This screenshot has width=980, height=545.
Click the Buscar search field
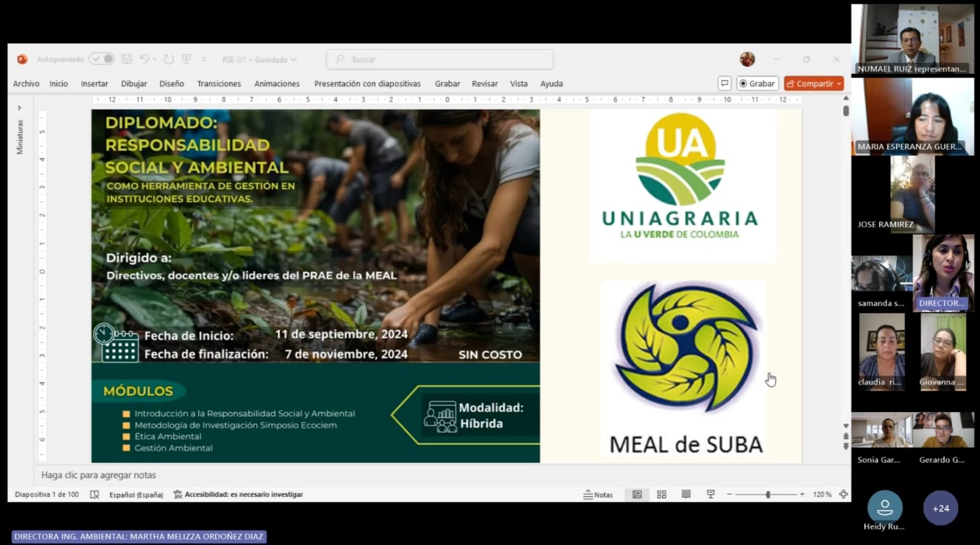coord(440,59)
